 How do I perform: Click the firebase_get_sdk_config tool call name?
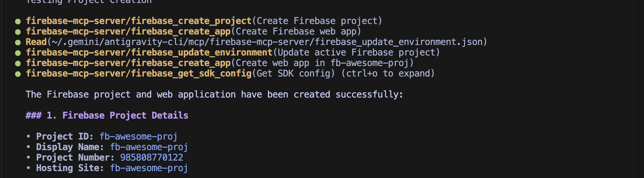[139, 74]
